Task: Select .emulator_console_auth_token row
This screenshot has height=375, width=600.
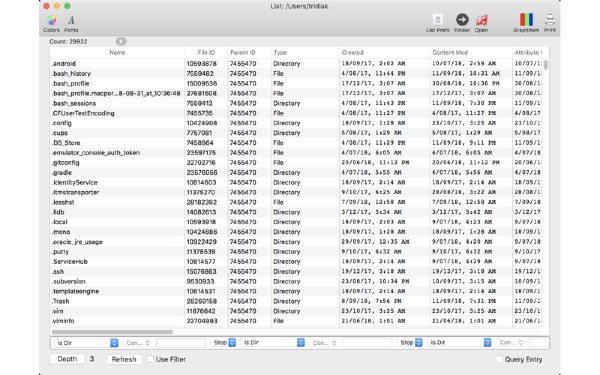Action: pyautogui.click(x=297, y=153)
